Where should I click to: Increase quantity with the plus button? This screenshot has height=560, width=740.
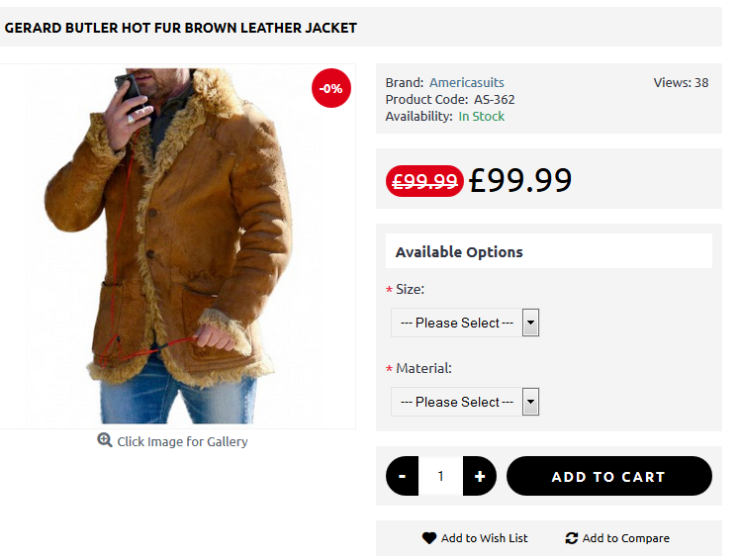[x=480, y=476]
